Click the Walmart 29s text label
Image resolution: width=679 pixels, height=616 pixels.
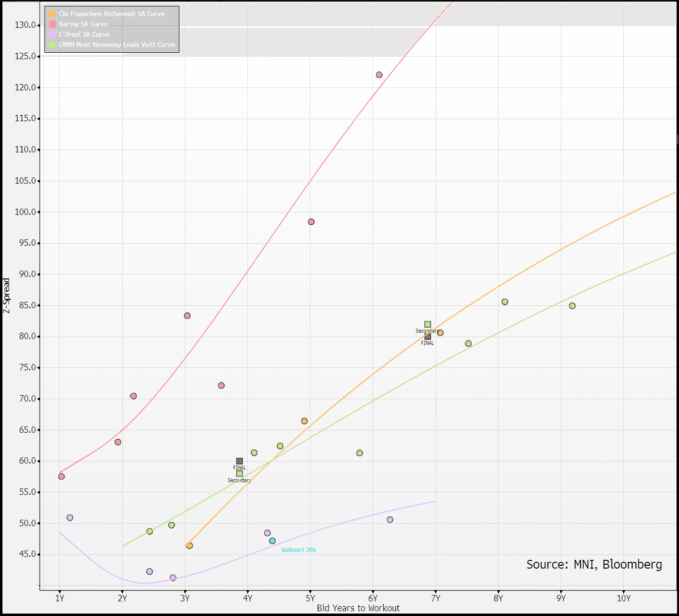(298, 550)
